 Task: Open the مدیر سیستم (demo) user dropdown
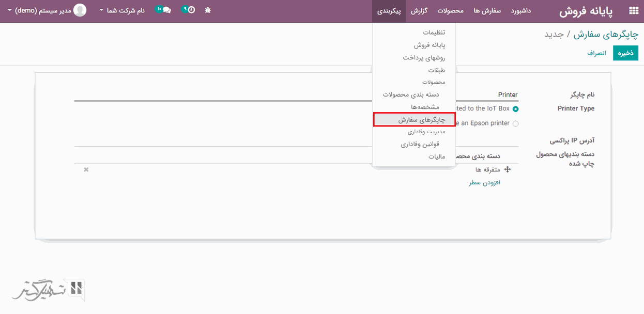click(x=39, y=11)
